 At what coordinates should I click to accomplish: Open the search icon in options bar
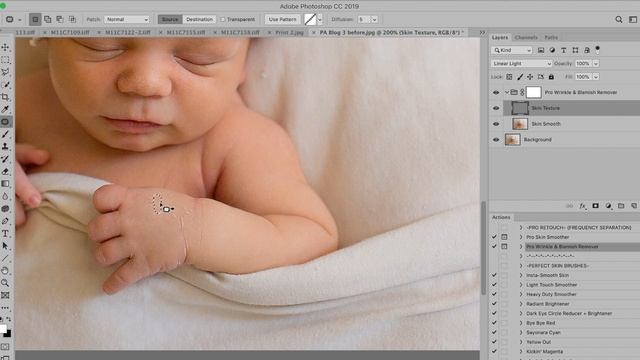tap(619, 19)
